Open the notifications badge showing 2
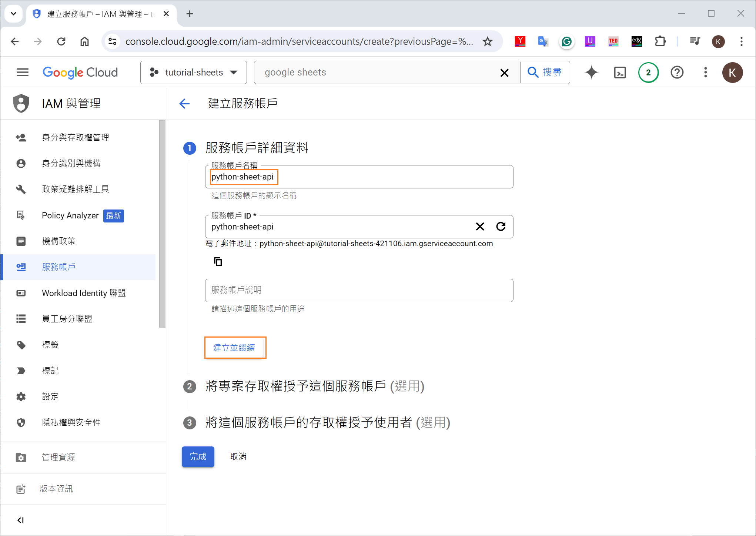The image size is (756, 536). click(x=648, y=72)
